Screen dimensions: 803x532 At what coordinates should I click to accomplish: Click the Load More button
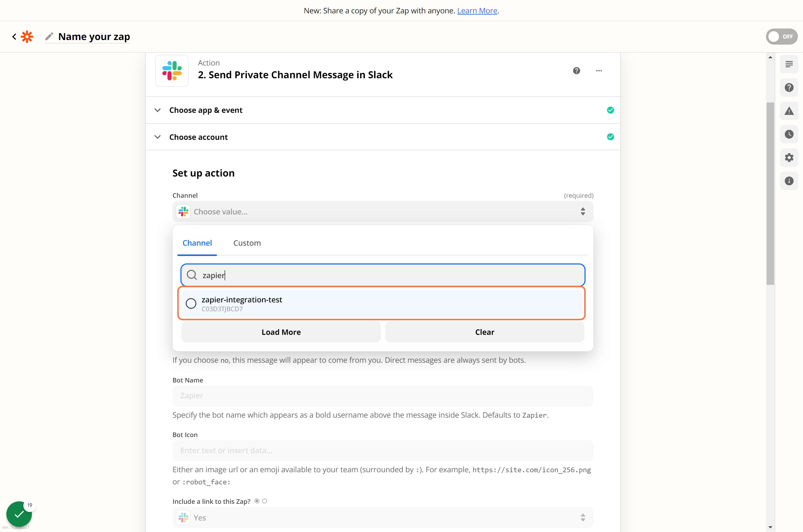click(281, 332)
